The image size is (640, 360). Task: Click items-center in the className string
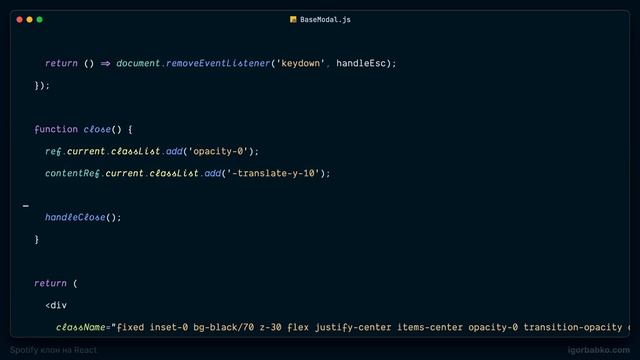tap(430, 327)
